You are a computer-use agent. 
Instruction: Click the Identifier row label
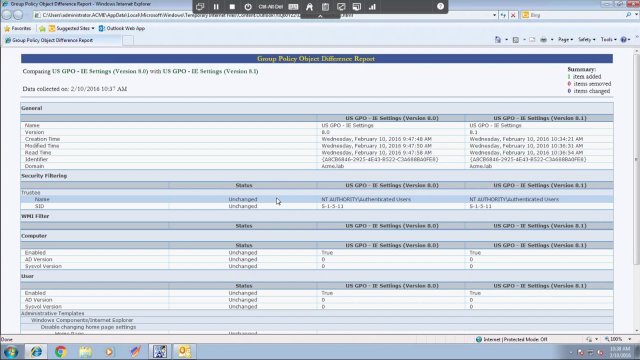tap(36, 159)
